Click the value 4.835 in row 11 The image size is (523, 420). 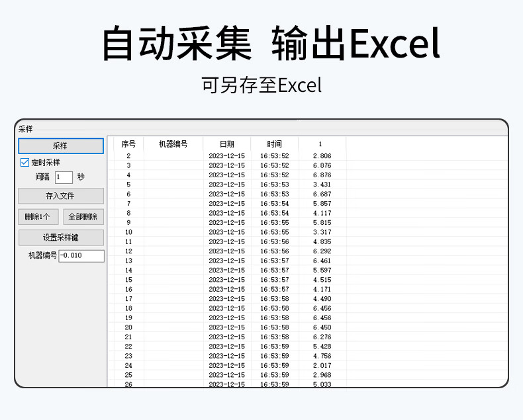[x=322, y=242]
